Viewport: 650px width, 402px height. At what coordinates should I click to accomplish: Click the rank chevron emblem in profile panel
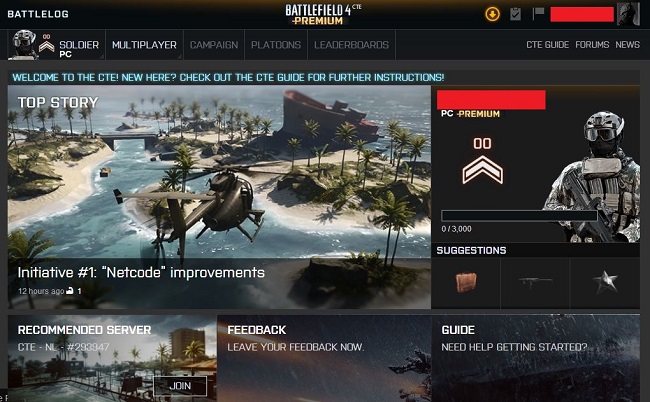[483, 170]
